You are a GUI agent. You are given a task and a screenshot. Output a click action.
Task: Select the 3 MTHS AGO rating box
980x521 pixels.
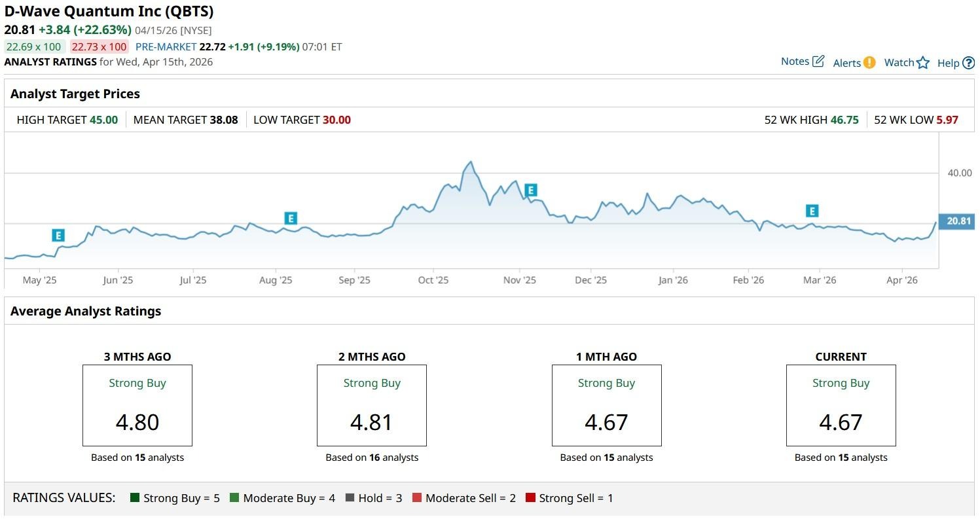pyautogui.click(x=137, y=406)
